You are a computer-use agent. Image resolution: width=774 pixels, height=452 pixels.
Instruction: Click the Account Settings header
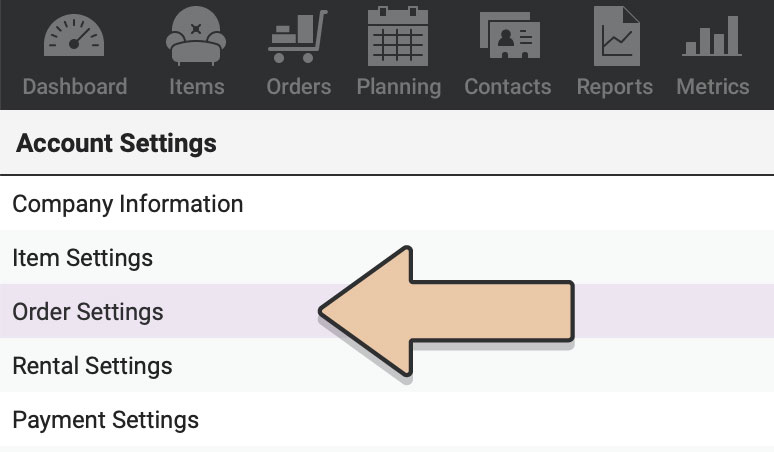(x=116, y=144)
